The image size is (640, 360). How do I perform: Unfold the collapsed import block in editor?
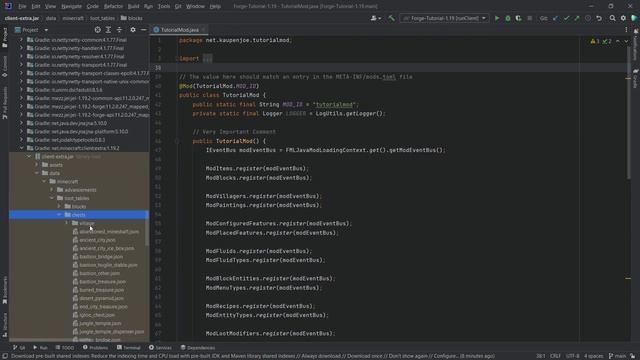[207, 58]
